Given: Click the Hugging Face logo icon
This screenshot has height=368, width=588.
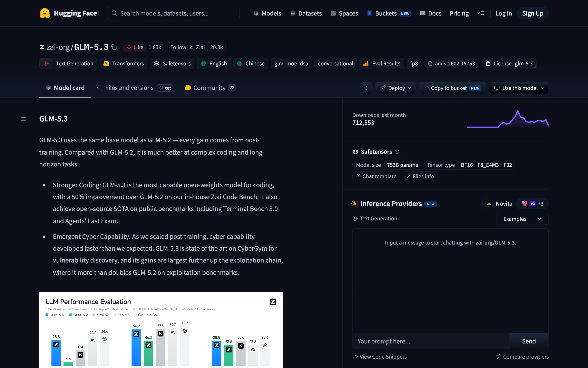Looking at the screenshot, I should 45,13.
